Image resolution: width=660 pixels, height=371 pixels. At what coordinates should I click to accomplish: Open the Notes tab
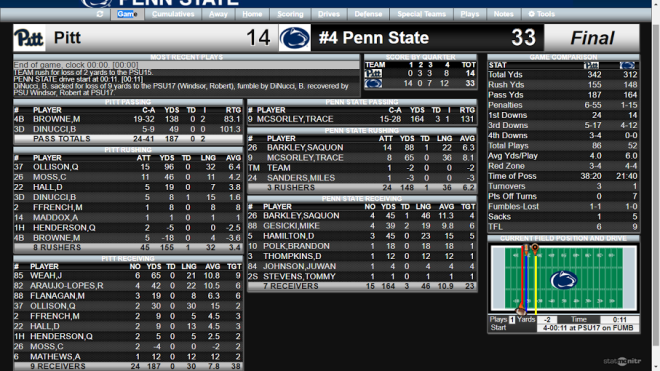pyautogui.click(x=503, y=14)
